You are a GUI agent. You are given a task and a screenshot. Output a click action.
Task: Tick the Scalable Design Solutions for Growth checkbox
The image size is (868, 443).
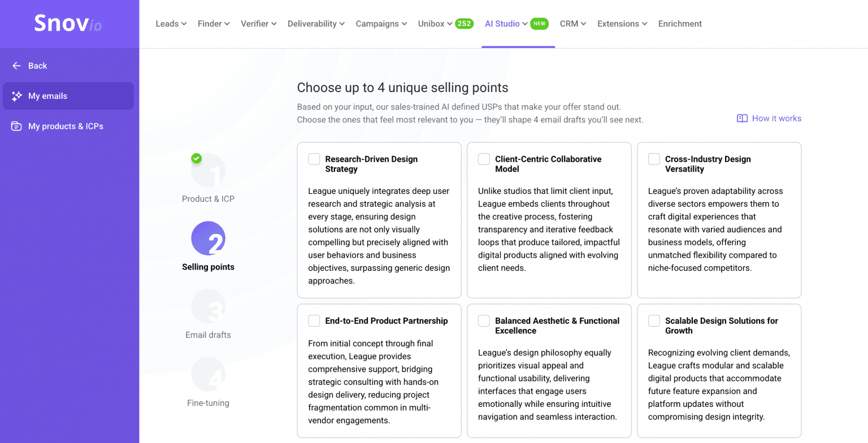(x=654, y=321)
